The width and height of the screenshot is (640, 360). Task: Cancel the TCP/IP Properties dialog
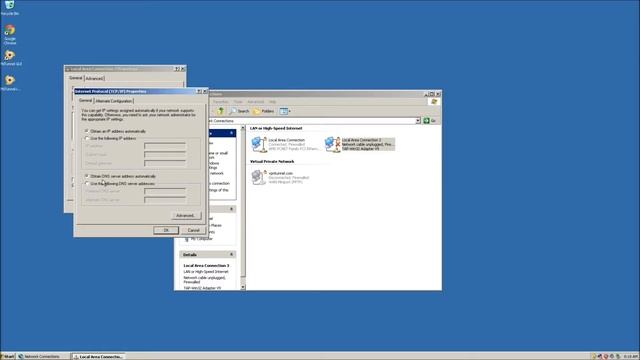coord(193,230)
